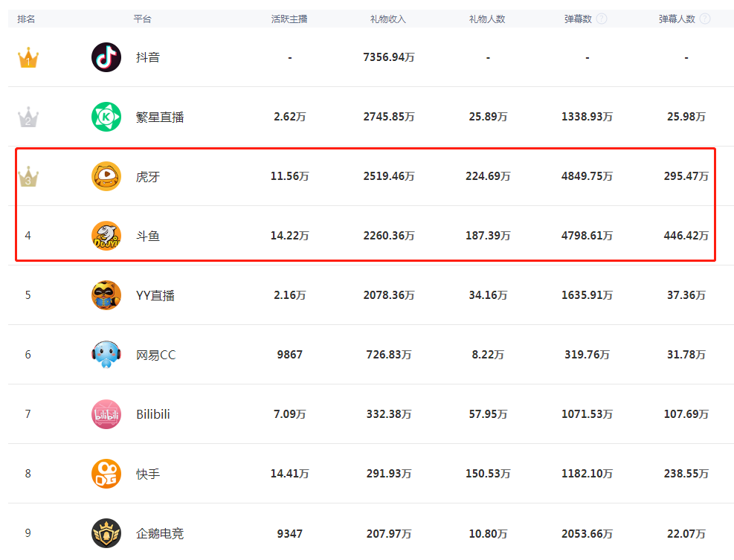Click the help icon beside 弹幕数

coord(602,19)
